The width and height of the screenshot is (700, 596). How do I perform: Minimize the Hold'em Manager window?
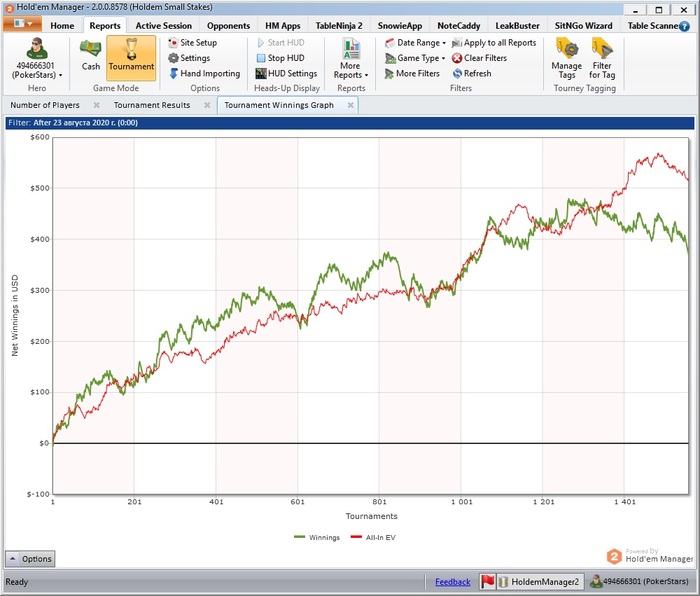[635, 9]
